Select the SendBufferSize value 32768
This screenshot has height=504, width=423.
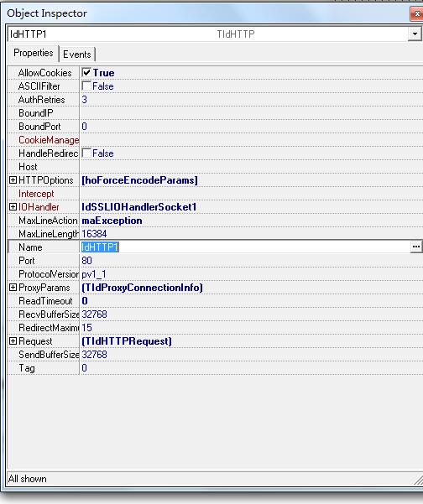[94, 355]
